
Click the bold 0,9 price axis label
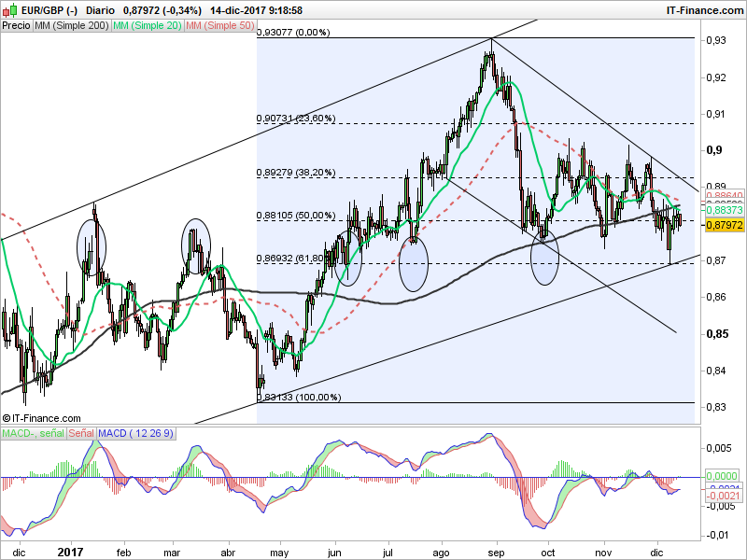[713, 150]
